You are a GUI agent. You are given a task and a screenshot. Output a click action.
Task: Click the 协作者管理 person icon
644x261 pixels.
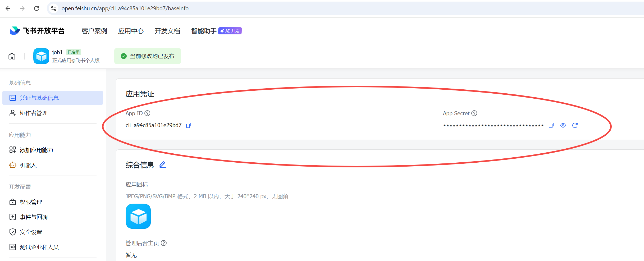(13, 113)
